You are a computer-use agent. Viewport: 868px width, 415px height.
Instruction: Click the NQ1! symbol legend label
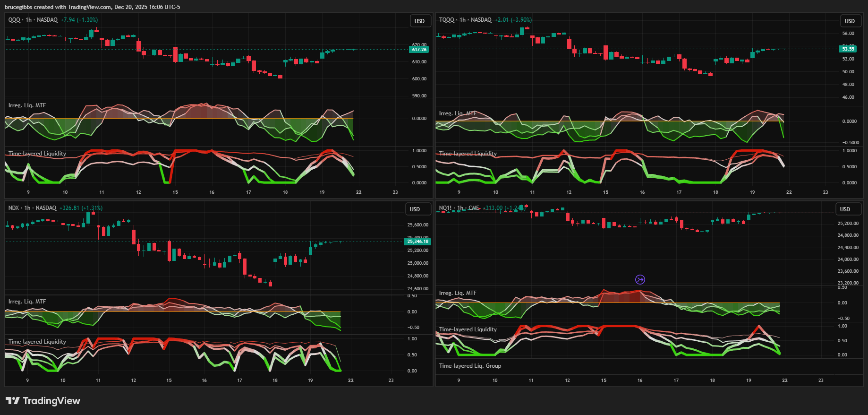[x=445, y=208]
